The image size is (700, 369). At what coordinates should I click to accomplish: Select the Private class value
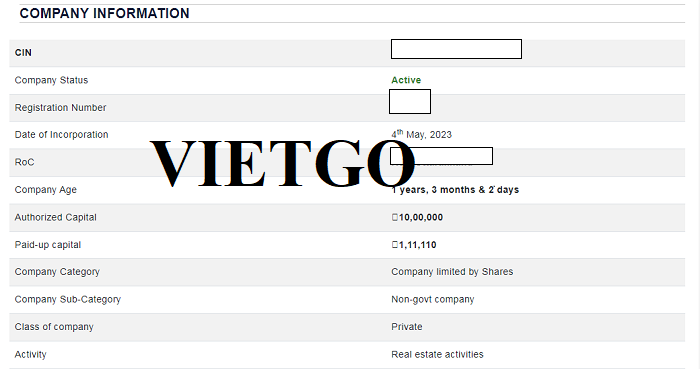(407, 327)
